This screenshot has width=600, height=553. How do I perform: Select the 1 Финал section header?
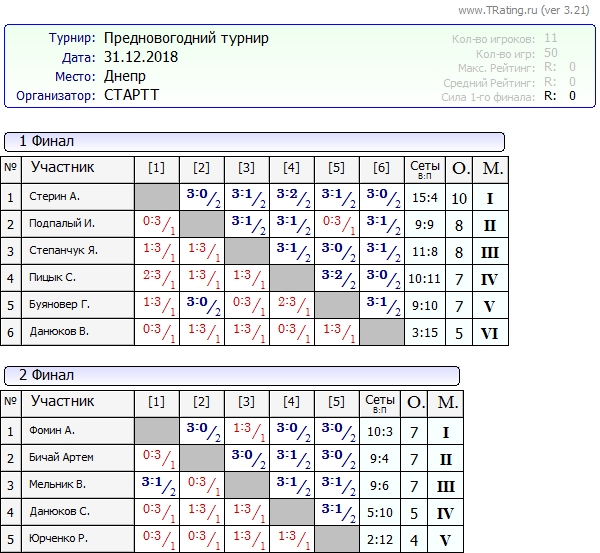[x=47, y=141]
